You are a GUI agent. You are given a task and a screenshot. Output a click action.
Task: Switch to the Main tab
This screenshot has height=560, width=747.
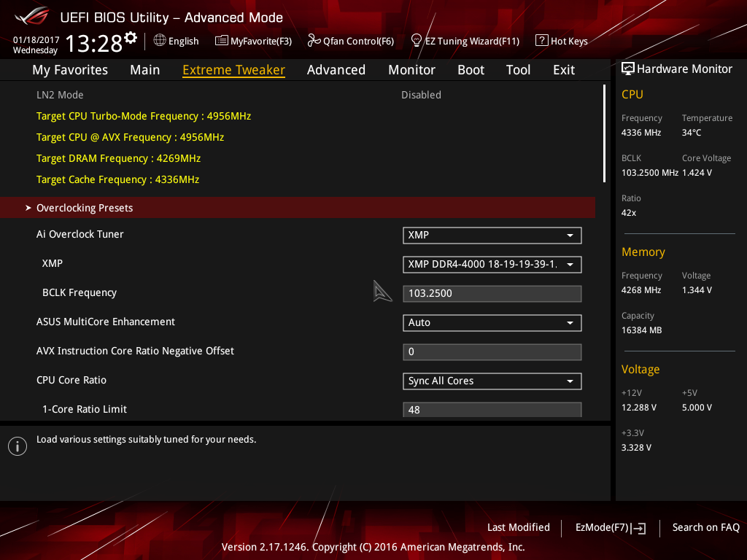tap(145, 70)
